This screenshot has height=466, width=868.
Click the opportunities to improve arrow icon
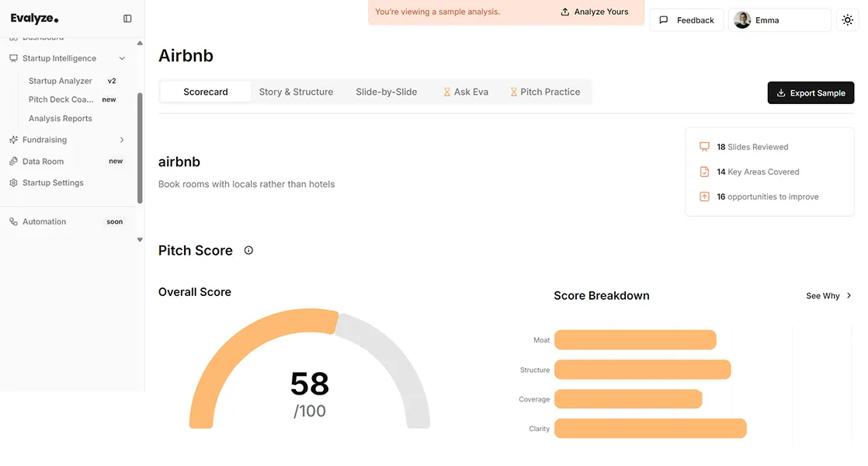tap(704, 196)
